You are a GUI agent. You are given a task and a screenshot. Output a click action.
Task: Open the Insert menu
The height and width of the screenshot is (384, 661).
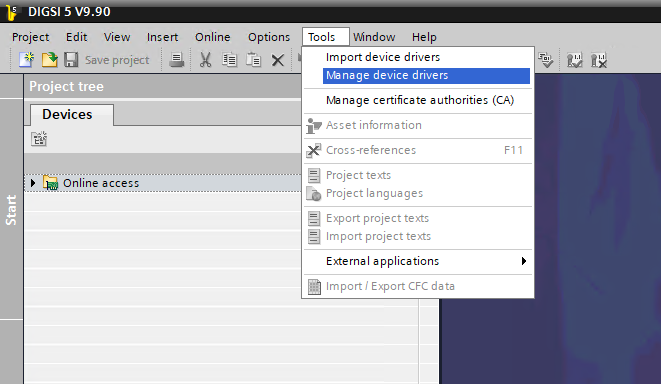click(162, 37)
